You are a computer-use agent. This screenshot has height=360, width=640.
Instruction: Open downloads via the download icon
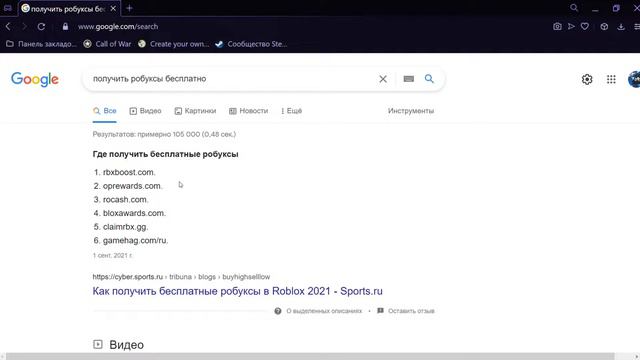621,27
